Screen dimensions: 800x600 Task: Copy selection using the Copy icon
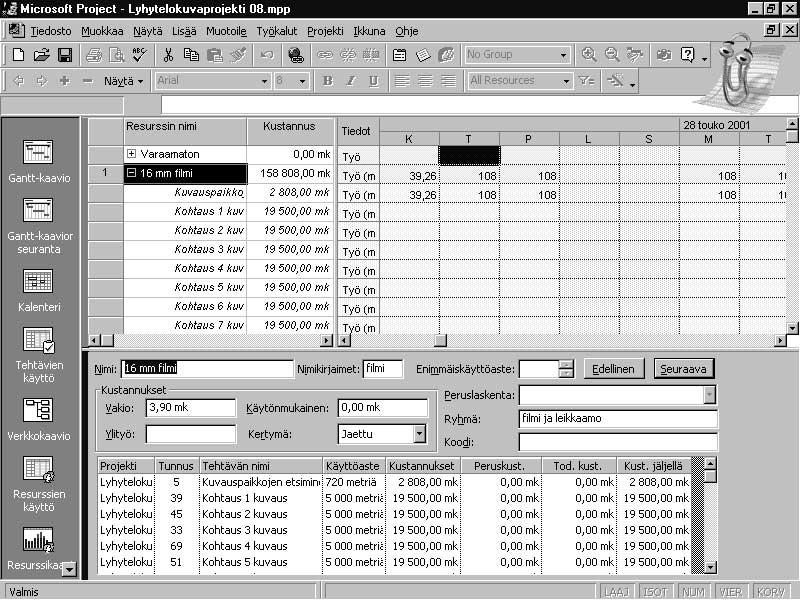pos(191,55)
